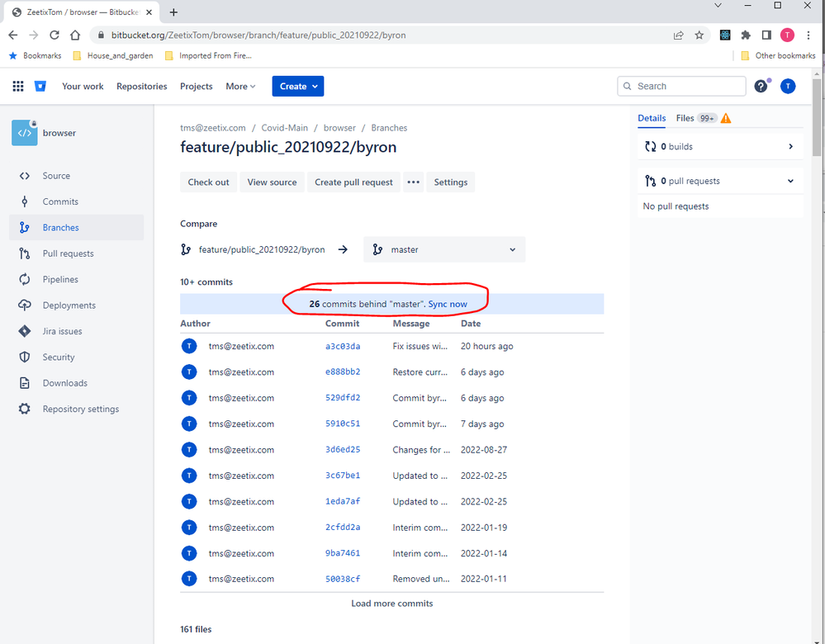Click the Chrome reload page icon
This screenshot has width=825, height=644.
55,36
